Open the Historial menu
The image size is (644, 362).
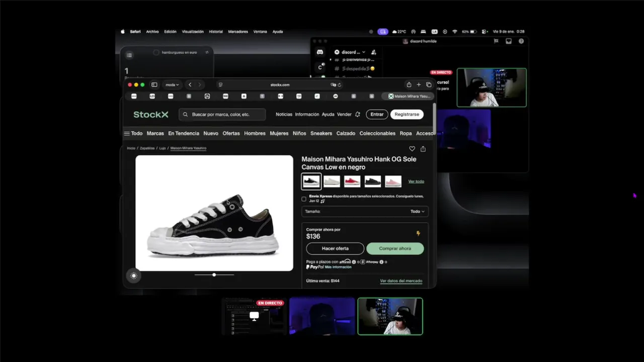point(216,32)
